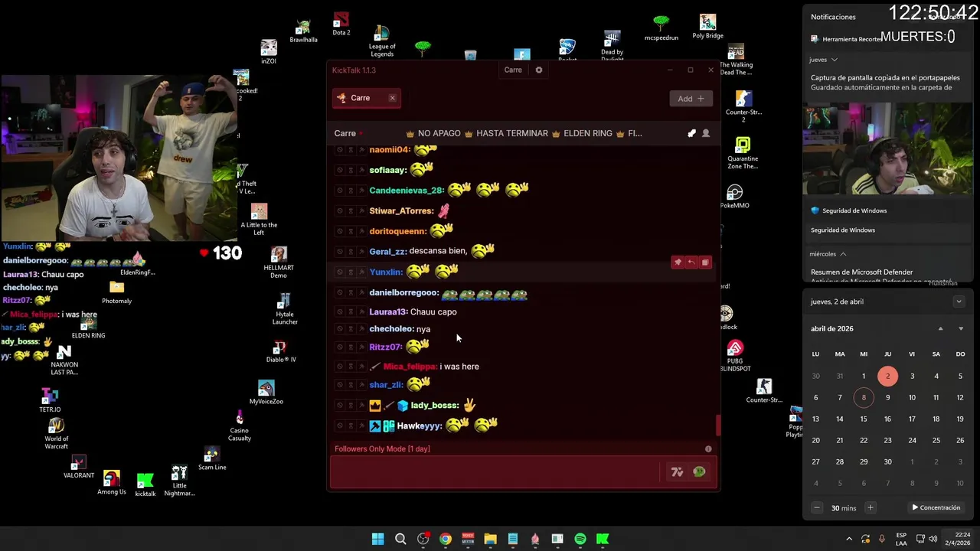Open Spotify from taskbar
The width and height of the screenshot is (980, 551).
(x=580, y=539)
